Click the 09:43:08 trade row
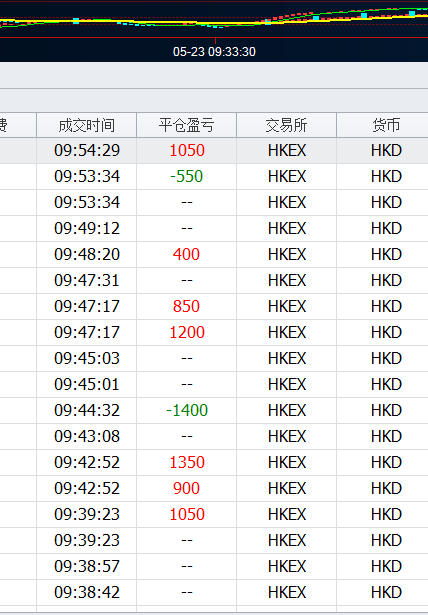 click(x=214, y=436)
